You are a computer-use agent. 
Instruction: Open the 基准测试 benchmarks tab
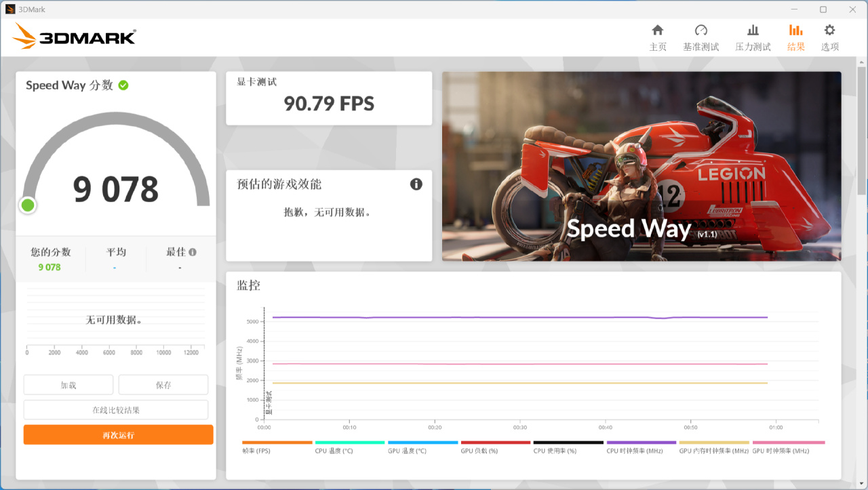701,38
